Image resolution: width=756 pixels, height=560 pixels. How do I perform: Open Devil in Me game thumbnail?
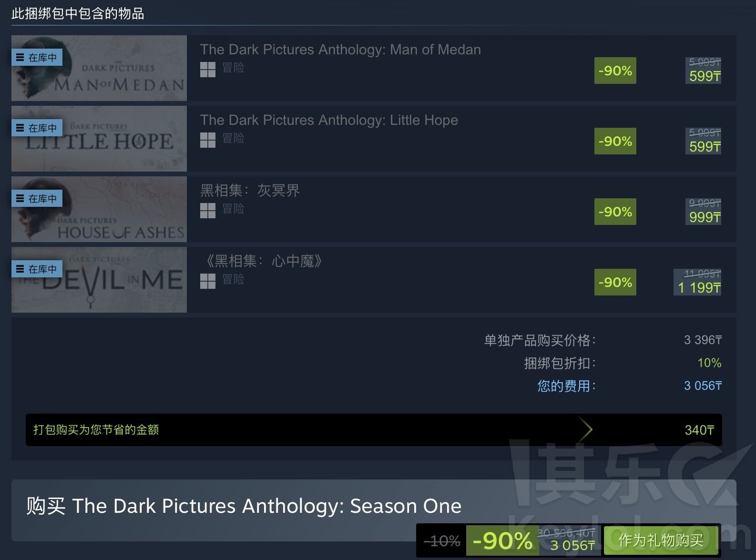[x=99, y=280]
